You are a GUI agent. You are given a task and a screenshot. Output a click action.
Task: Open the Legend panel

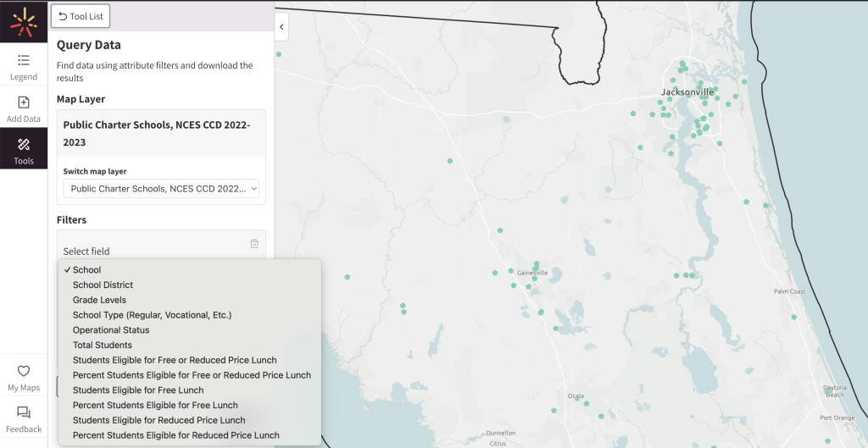(x=24, y=67)
